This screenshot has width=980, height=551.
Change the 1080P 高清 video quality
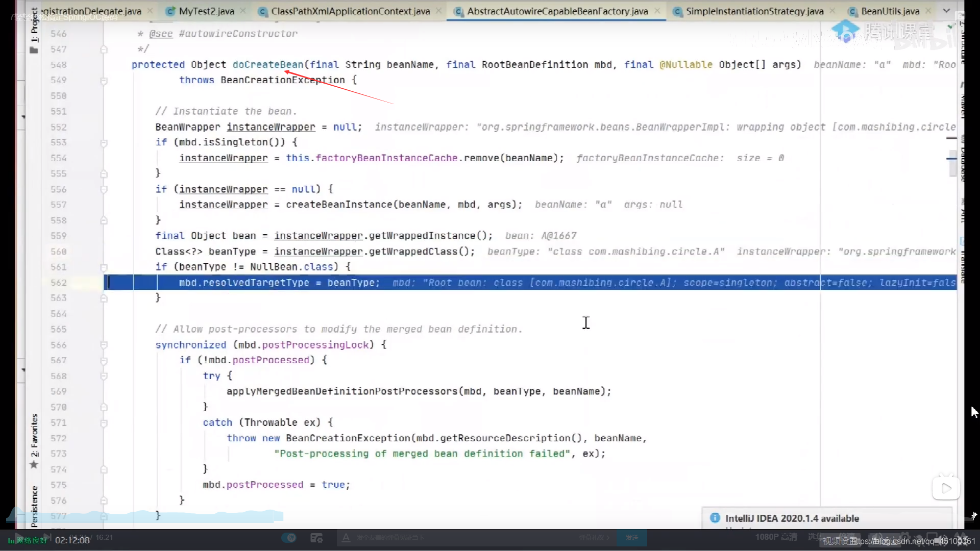(x=776, y=537)
